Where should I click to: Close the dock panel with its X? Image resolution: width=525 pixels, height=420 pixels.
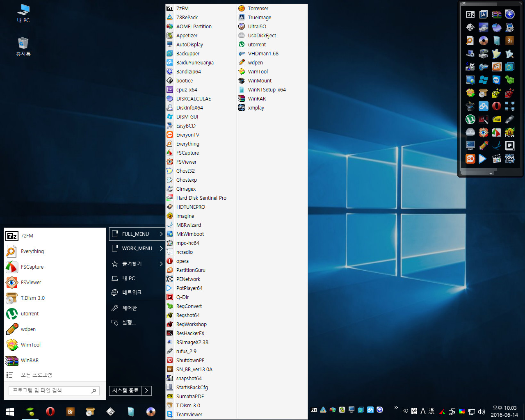(464, 3)
